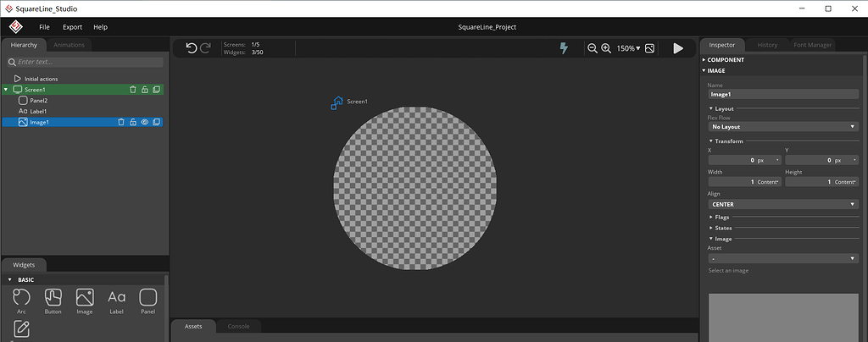Collapse the IMAGE section in Inspector
868x342 pixels.
(704, 71)
